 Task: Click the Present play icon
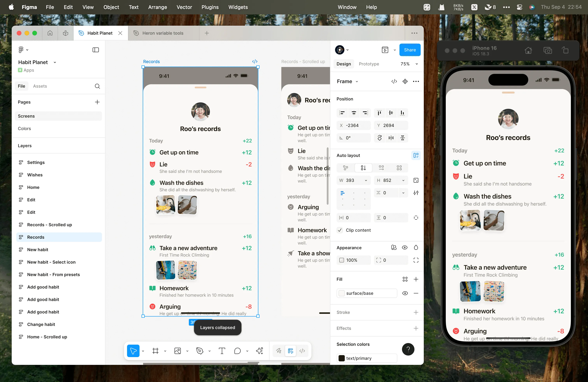[385, 50]
